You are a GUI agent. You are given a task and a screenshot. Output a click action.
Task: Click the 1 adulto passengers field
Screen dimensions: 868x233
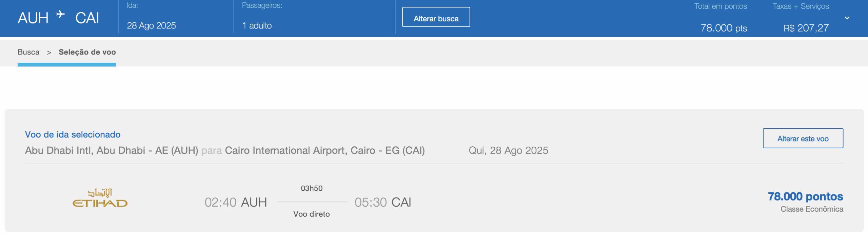pos(257,26)
